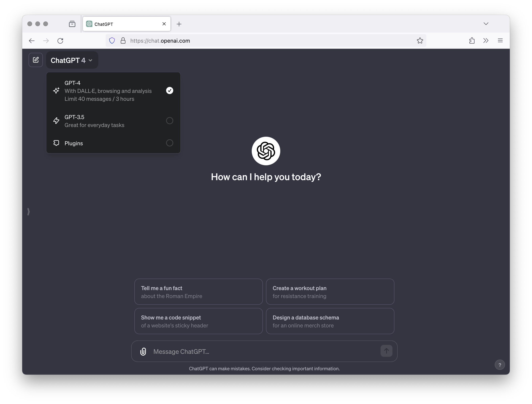Select the Plugins radio button
Screen dimensions: 532x404
tap(169, 143)
